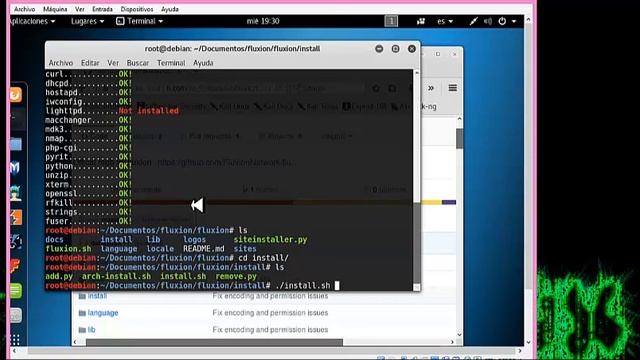Click the terminal scrollbar up arrow
640x360 pixels.
(417, 73)
